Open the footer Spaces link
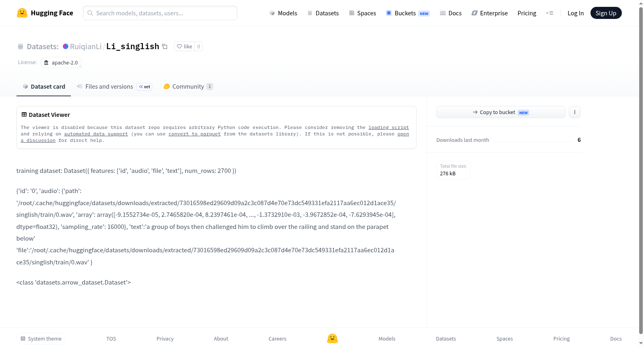The image size is (644, 347). click(x=504, y=339)
